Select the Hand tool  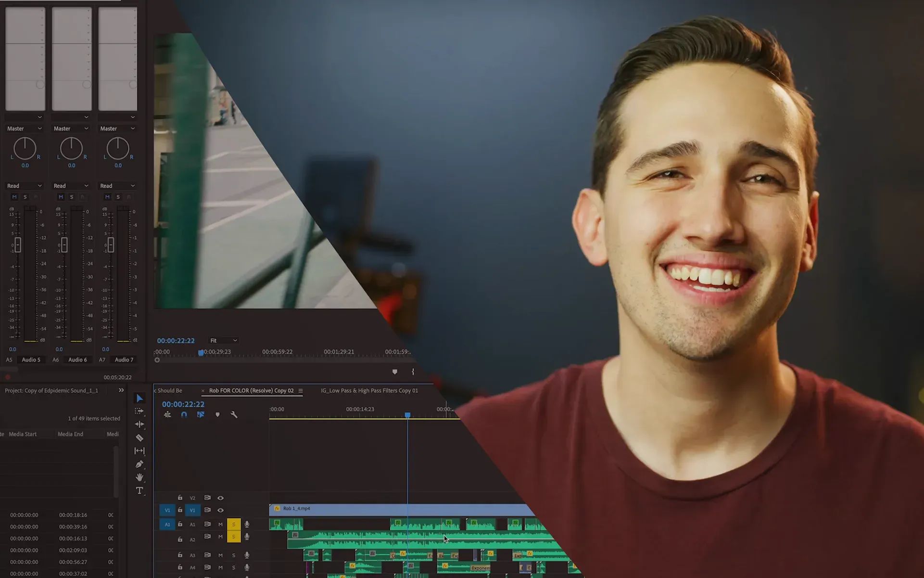tap(139, 477)
